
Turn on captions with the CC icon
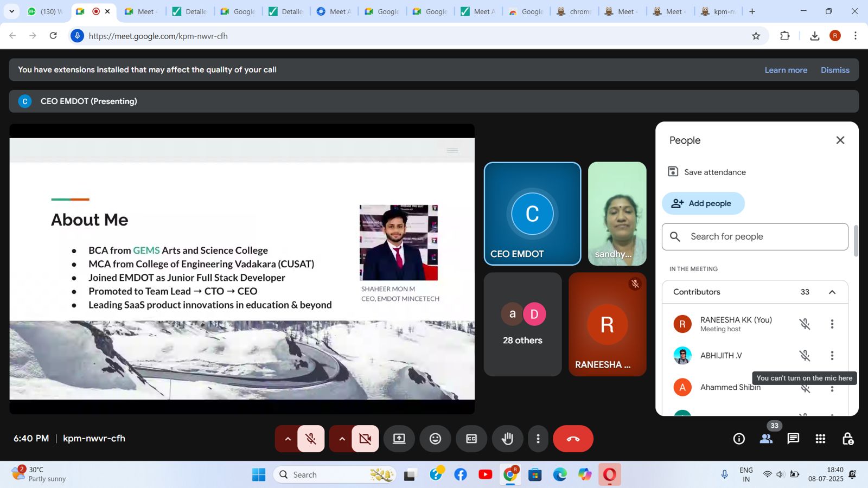click(x=471, y=439)
